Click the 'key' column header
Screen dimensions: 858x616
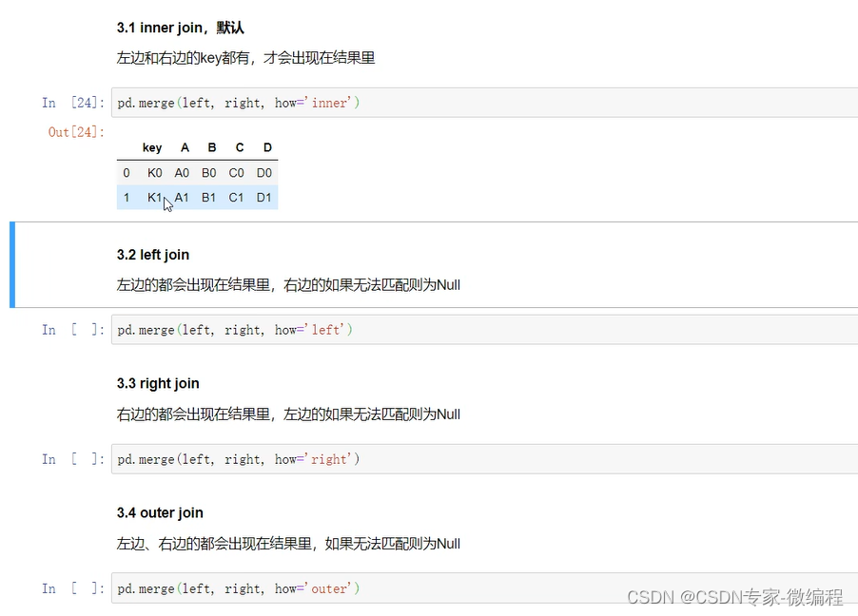(x=152, y=147)
